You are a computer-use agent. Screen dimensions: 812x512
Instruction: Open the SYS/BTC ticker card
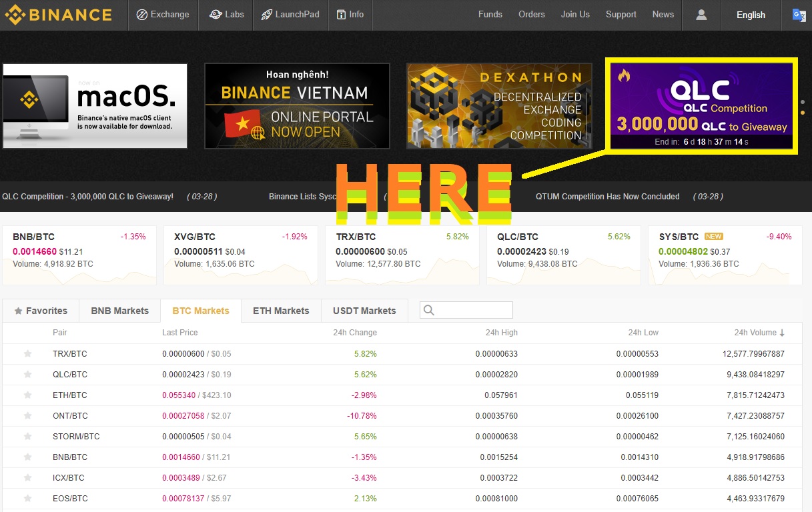[x=725, y=255]
